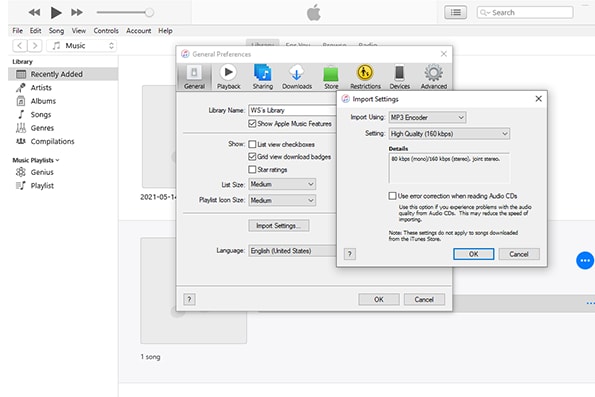The image size is (595, 397).
Task: Open the Import Using MP3 Encoder dropdown
Action: click(427, 117)
